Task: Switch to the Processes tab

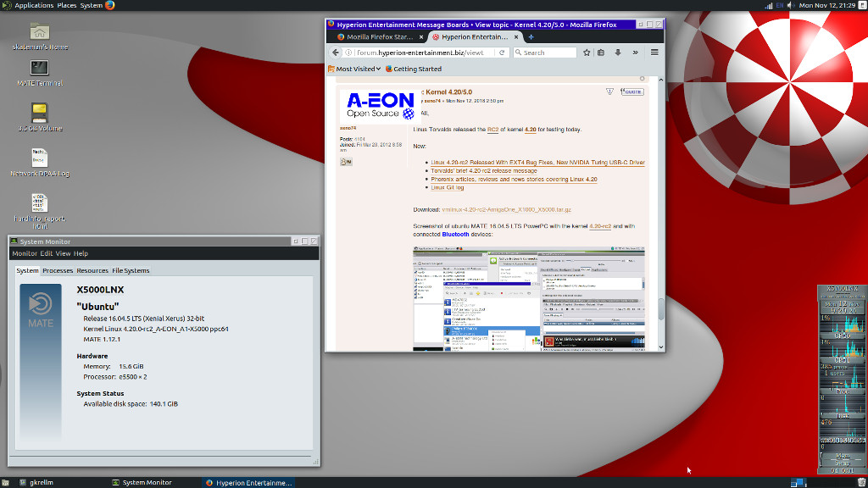Action: [58, 270]
